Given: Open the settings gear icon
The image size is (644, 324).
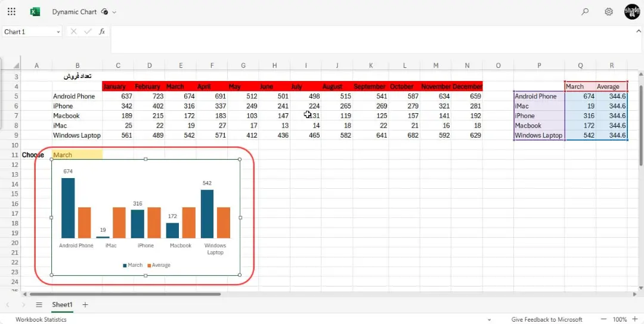Looking at the screenshot, I should click(x=609, y=12).
